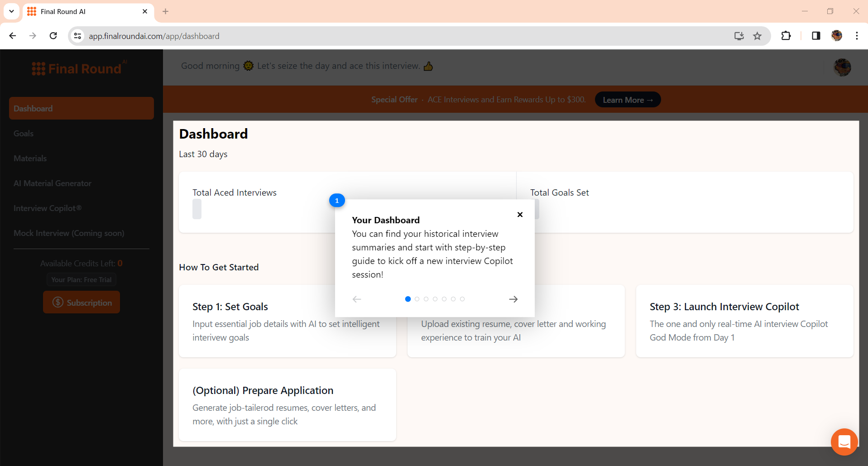The image size is (868, 466).
Task: Click the tour's back arrow
Action: (356, 299)
